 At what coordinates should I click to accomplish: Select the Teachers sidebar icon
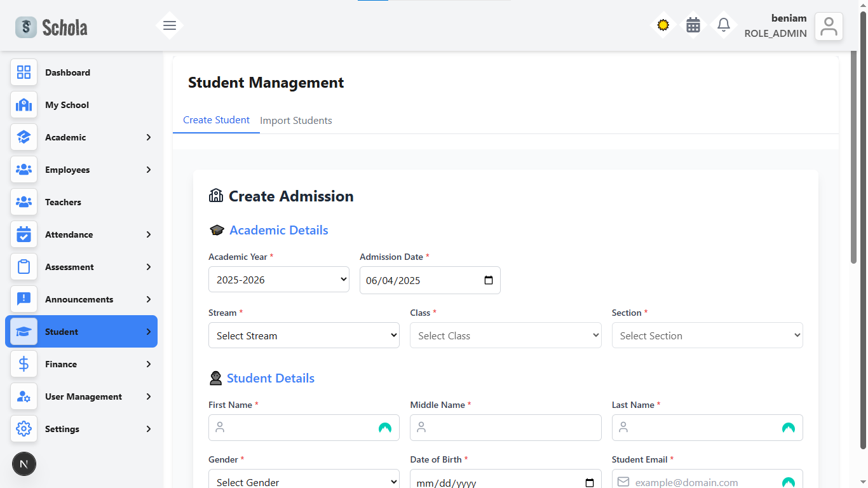[x=24, y=202]
